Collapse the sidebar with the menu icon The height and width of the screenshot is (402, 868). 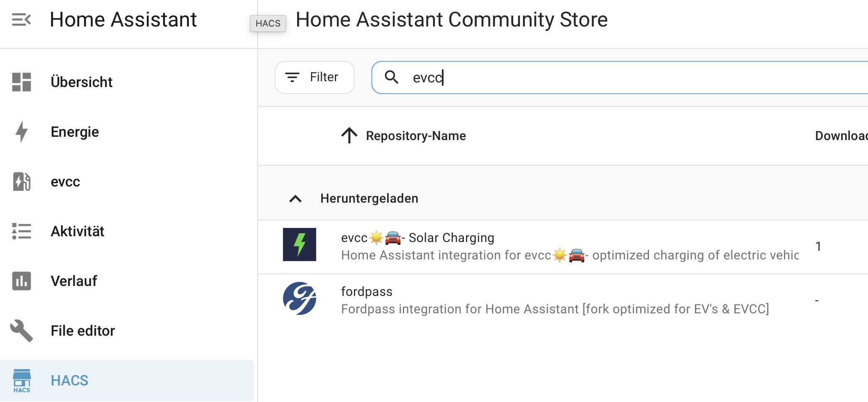[21, 19]
